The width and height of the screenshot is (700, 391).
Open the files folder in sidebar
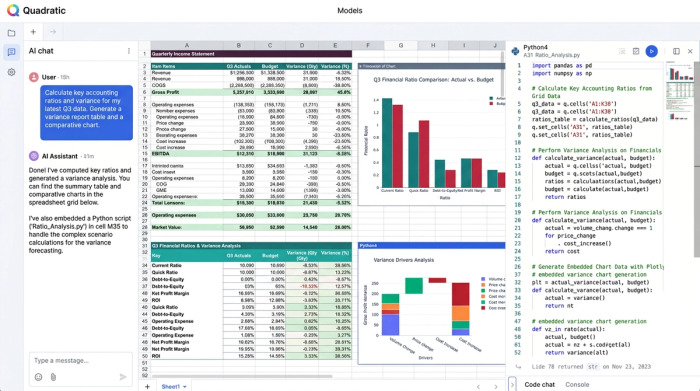point(12,33)
